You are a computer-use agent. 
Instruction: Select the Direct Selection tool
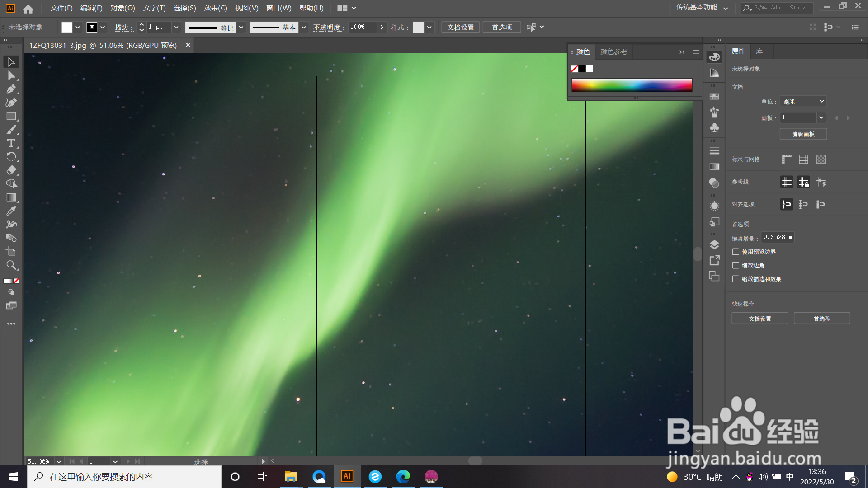tap(11, 75)
